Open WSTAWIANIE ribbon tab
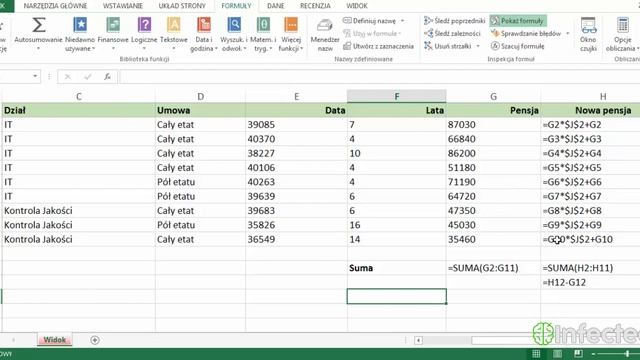The height and width of the screenshot is (360, 640). 122,6
